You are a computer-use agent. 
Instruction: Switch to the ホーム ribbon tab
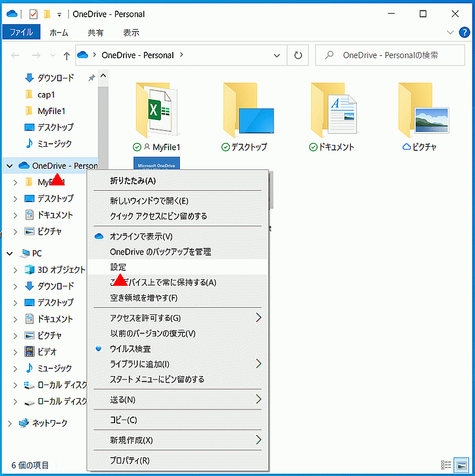59,33
